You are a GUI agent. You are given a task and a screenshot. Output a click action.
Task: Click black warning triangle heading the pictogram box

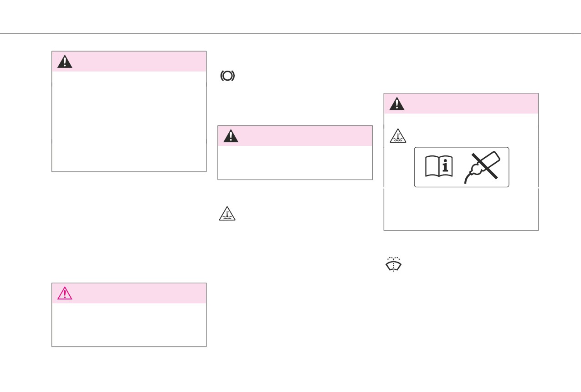pyautogui.click(x=397, y=104)
